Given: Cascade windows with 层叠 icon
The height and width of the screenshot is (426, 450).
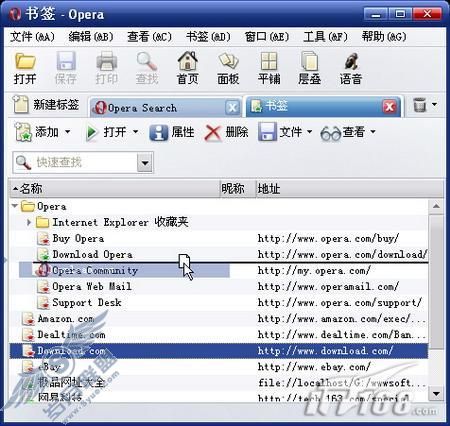Looking at the screenshot, I should click(x=309, y=61).
